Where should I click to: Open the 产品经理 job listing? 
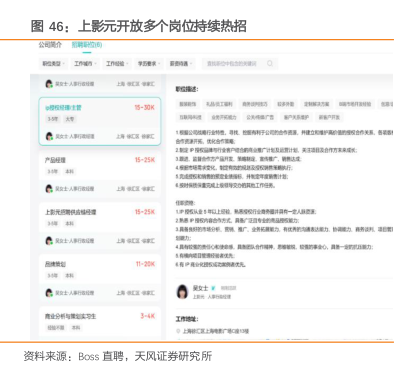(x=100, y=174)
